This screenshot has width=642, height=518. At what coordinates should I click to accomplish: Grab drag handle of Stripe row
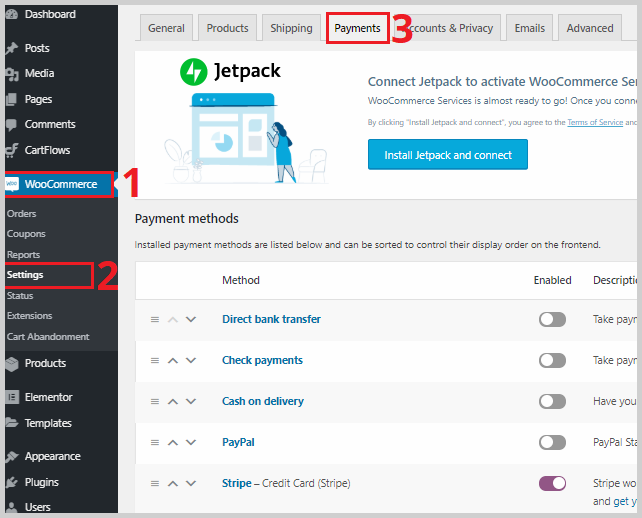155,483
